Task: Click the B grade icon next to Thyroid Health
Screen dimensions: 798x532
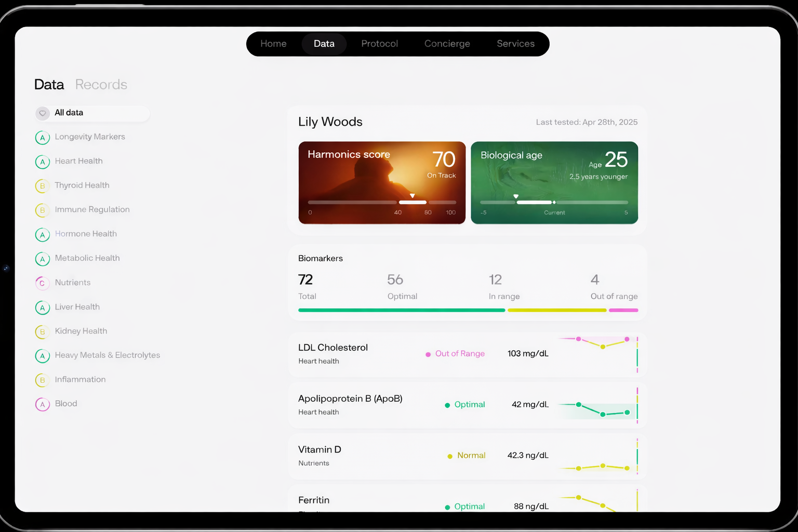Action: pyautogui.click(x=42, y=185)
